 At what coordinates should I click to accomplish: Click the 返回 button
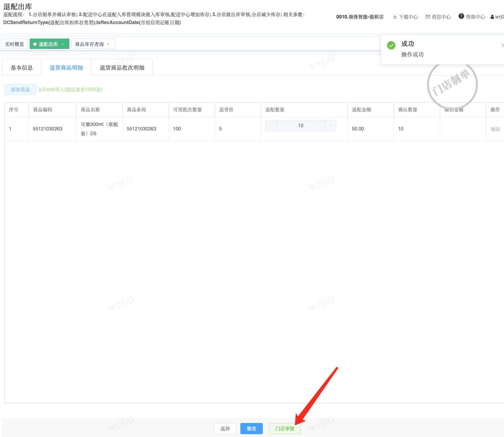tap(225, 429)
